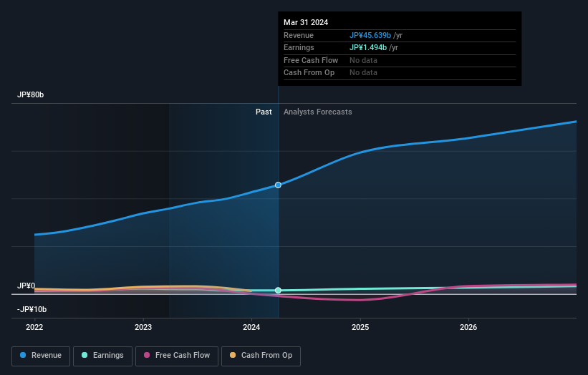Click the Revenue row label in the tooltip
Viewport: 588px width, 375px height.
[299, 35]
